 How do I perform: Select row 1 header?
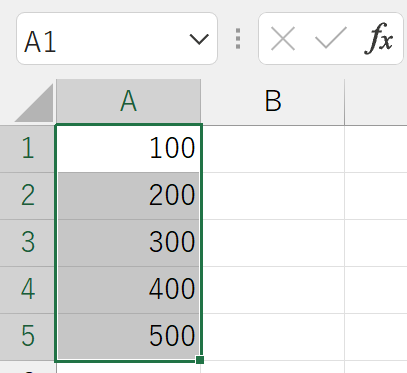click(27, 148)
